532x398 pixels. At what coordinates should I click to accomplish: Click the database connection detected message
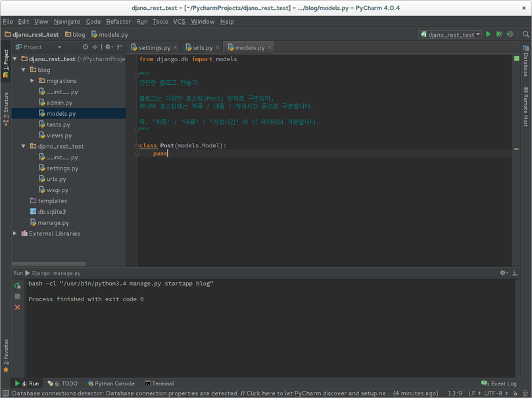(225, 393)
